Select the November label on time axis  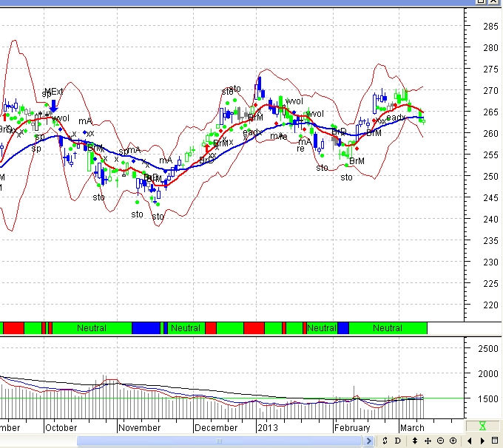(139, 427)
